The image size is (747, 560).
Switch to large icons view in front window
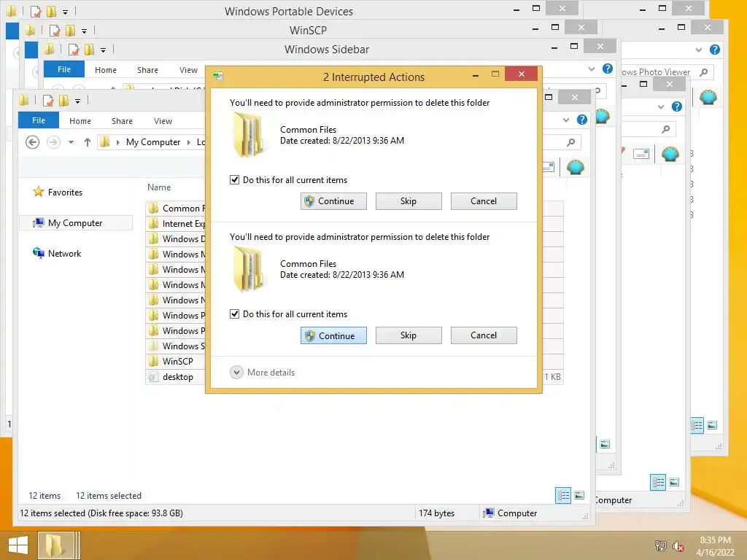click(579, 495)
